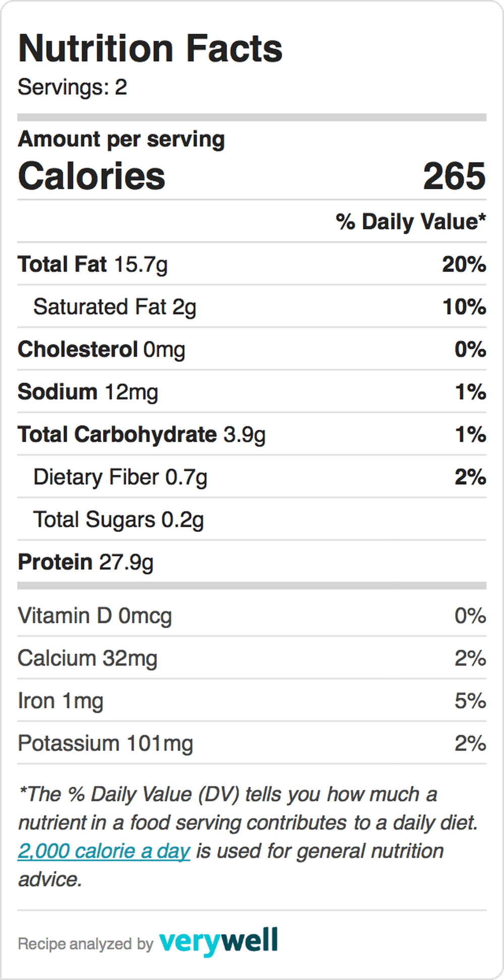Click the Vitamin D 0mcg row

252,616
